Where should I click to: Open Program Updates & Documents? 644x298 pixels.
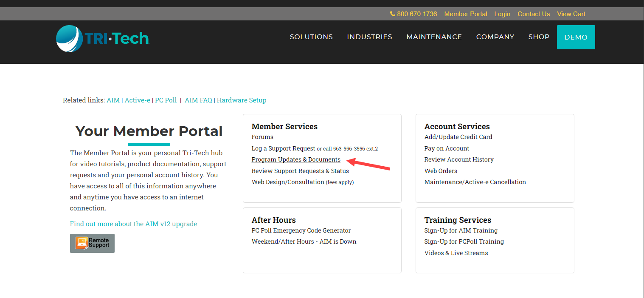[296, 159]
